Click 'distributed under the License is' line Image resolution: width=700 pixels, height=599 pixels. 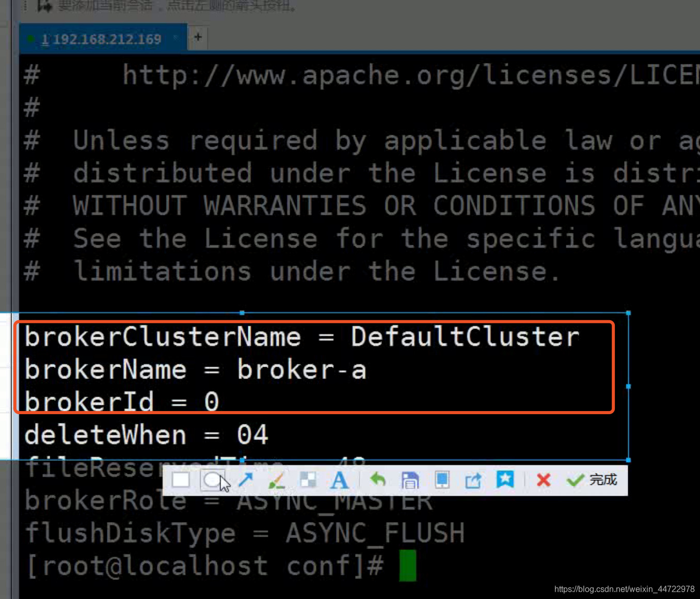(x=361, y=174)
